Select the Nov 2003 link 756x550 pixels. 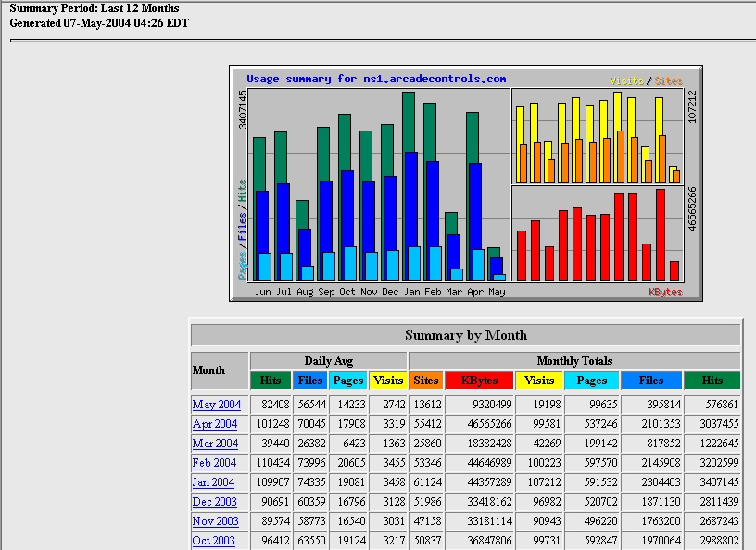[215, 521]
